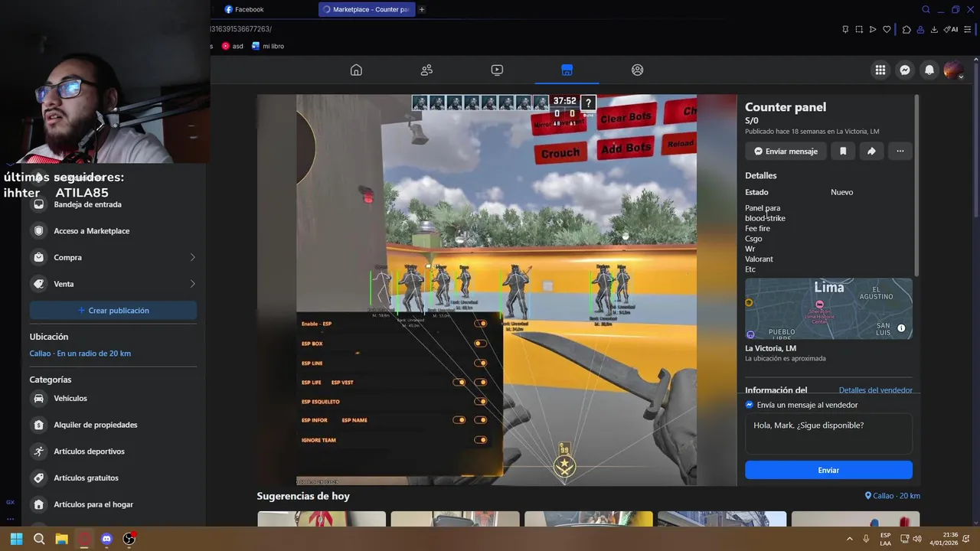980x551 pixels.
Task: Change location 'Callao · En un radio de 20 km'
Action: 80,354
